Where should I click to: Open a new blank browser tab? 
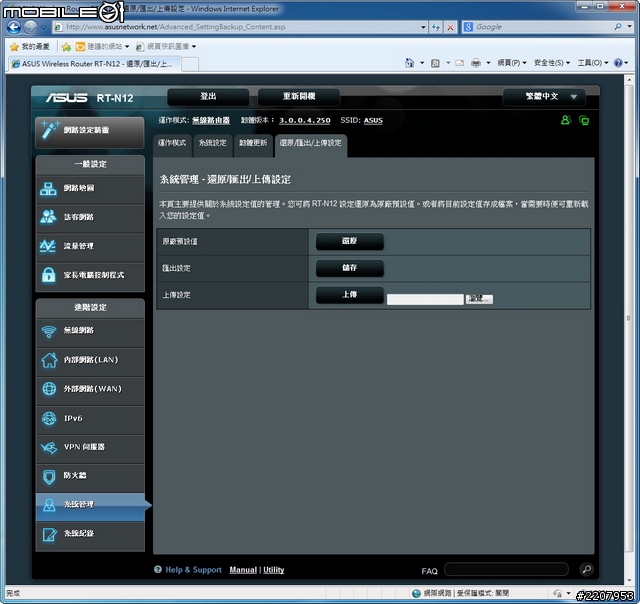click(190, 64)
